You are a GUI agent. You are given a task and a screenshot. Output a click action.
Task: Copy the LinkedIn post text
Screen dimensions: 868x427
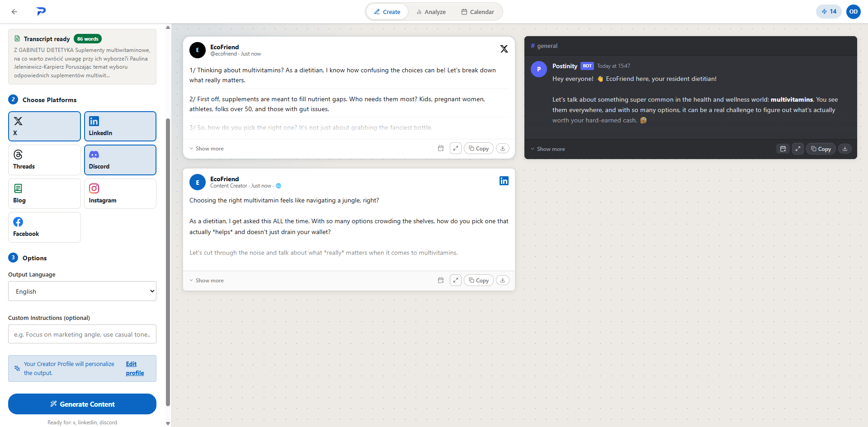(479, 281)
